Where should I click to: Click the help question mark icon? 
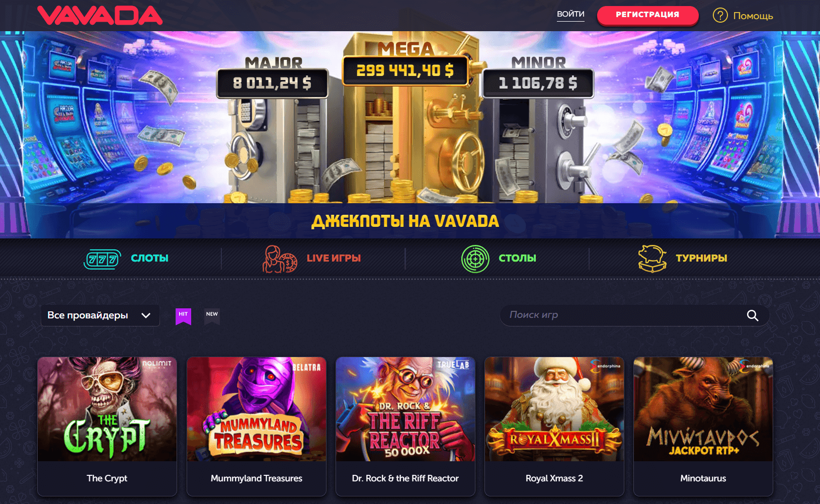point(720,15)
